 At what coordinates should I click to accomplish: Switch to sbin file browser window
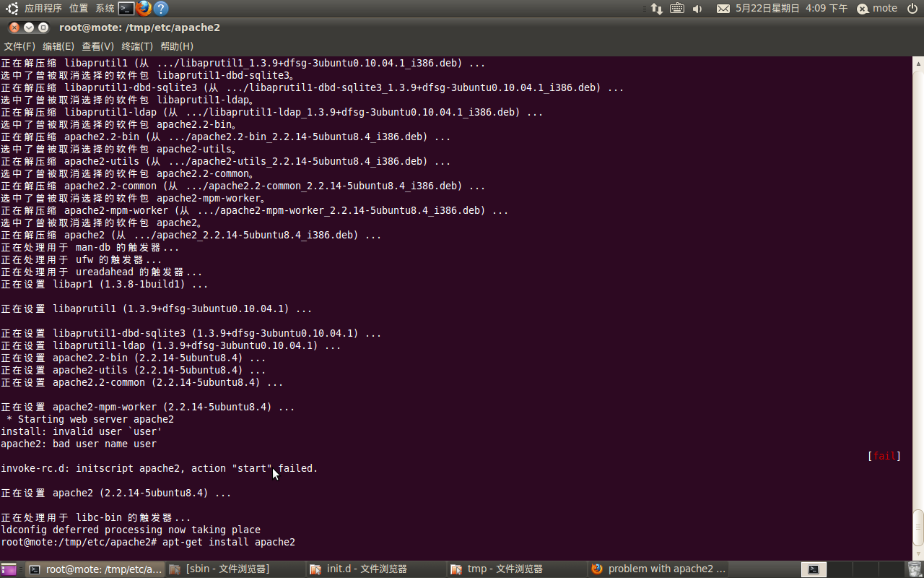tap(235, 569)
